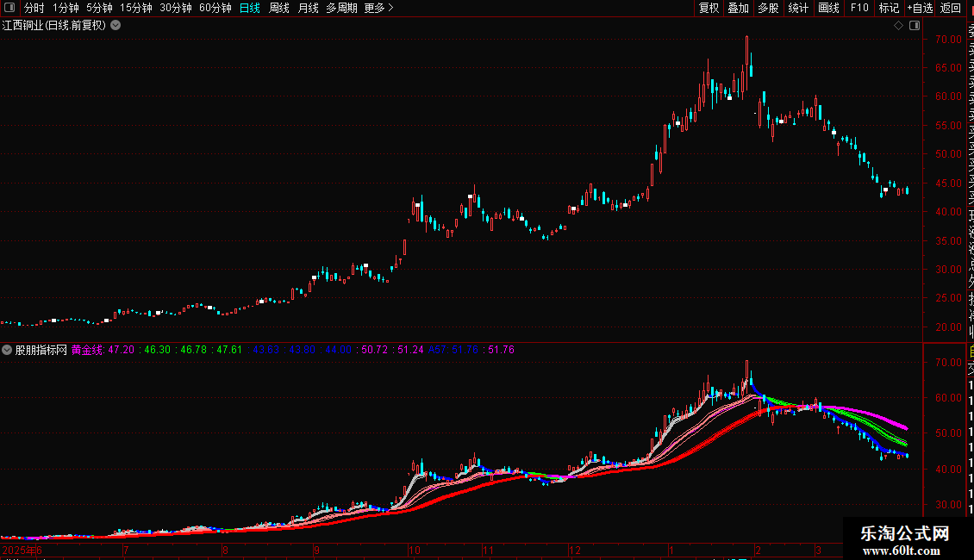The image size is (974, 560).
Task: Click the month 12 date axis marker
Action: [x=575, y=550]
